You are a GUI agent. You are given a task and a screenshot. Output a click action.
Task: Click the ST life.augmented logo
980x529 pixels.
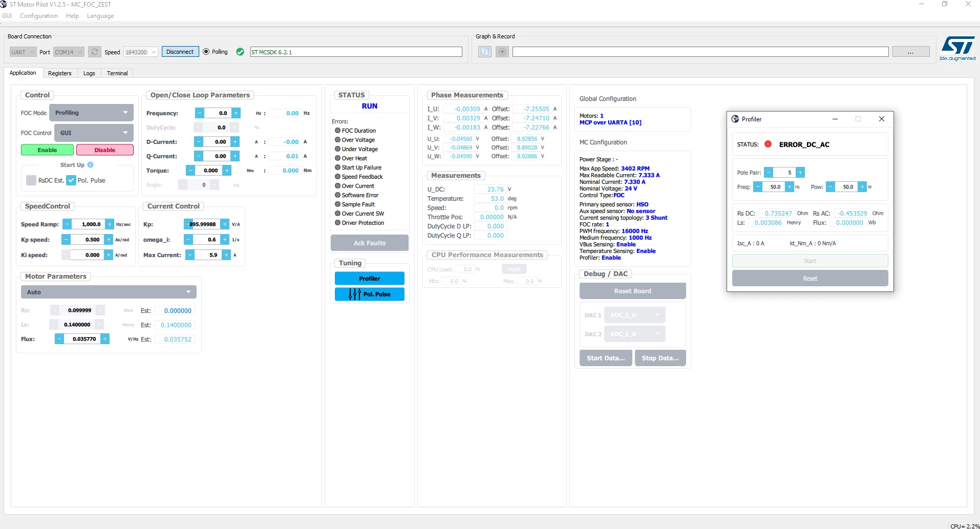coord(957,48)
